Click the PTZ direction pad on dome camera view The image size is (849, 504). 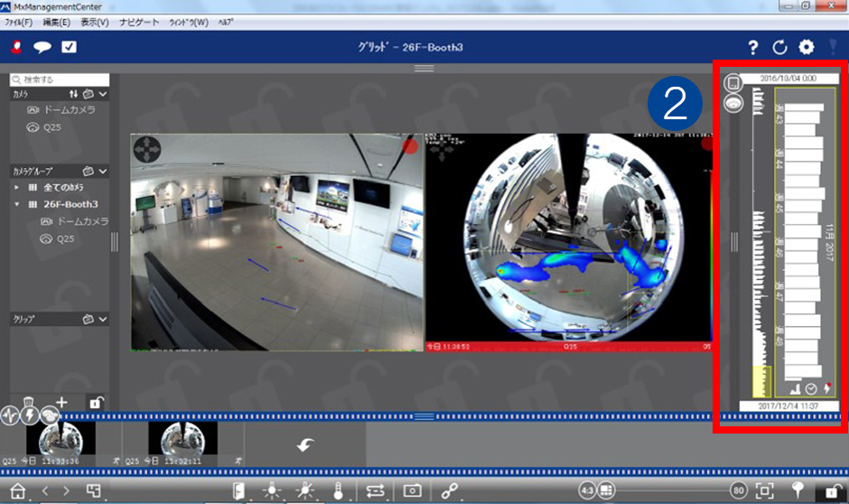pos(147,149)
